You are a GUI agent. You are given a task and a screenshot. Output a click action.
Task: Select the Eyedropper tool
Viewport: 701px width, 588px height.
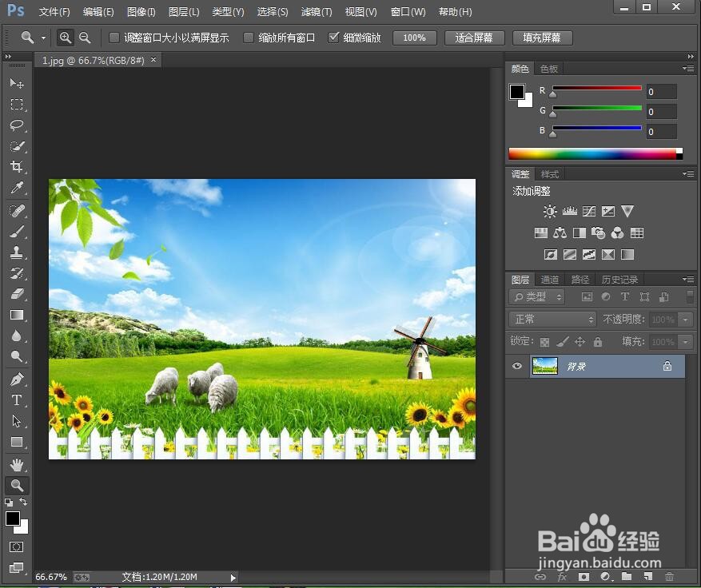click(17, 188)
